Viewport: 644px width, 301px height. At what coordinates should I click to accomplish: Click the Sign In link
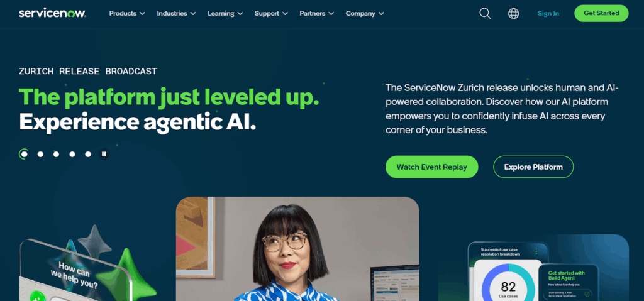pyautogui.click(x=548, y=14)
